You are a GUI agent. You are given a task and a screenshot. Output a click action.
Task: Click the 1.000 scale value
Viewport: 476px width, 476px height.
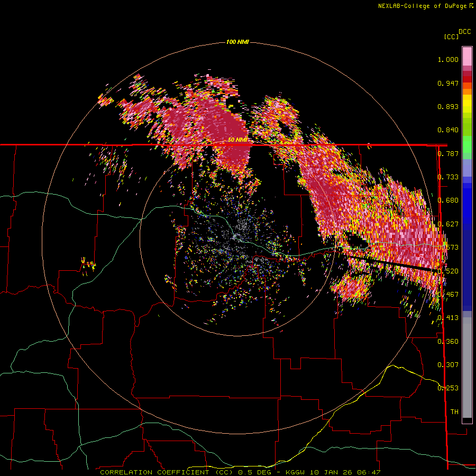pos(448,59)
